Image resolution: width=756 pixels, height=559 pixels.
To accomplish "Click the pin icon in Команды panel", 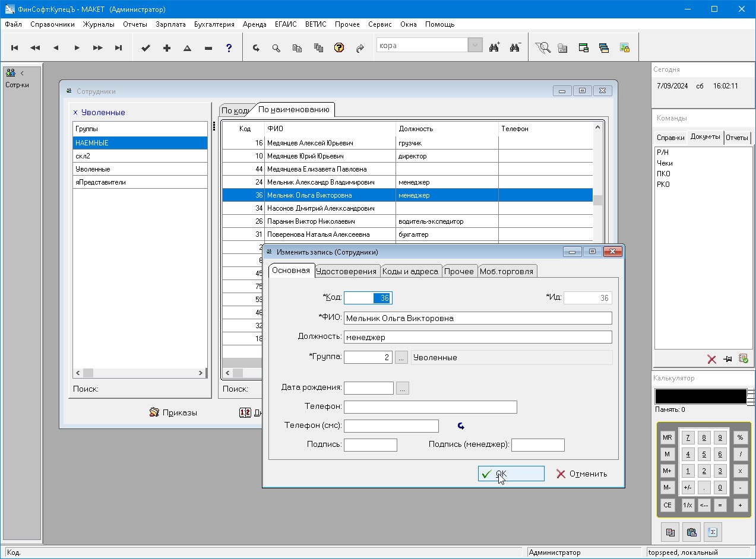I will point(727,359).
